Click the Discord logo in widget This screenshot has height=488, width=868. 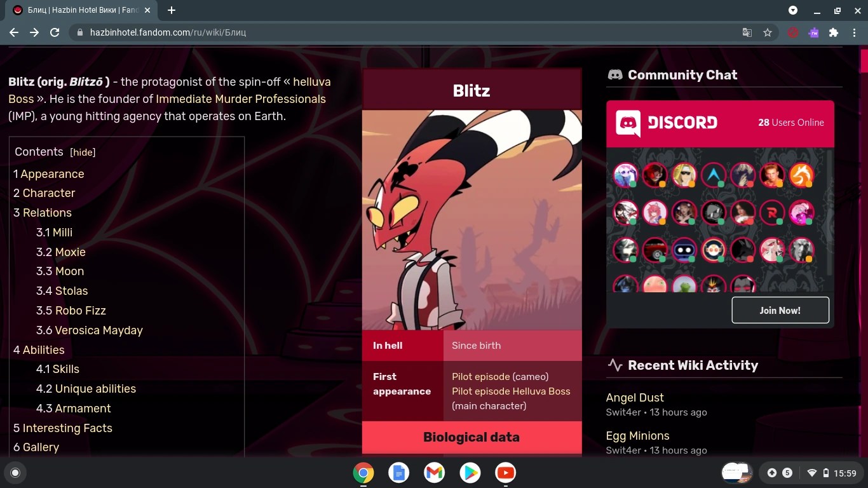tap(667, 123)
